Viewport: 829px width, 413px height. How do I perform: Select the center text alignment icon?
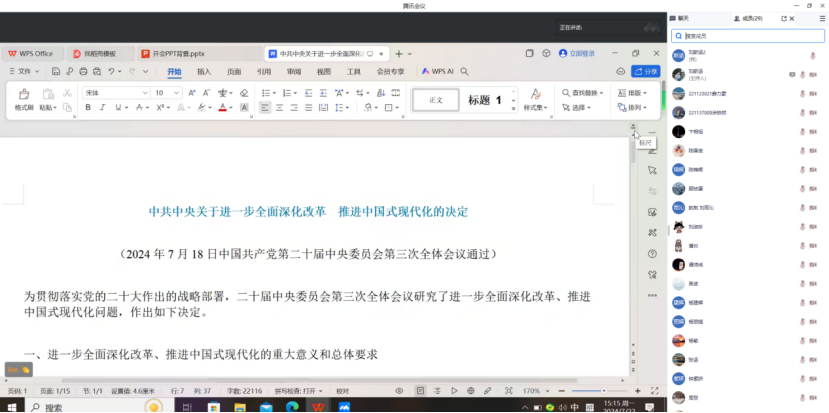point(279,107)
